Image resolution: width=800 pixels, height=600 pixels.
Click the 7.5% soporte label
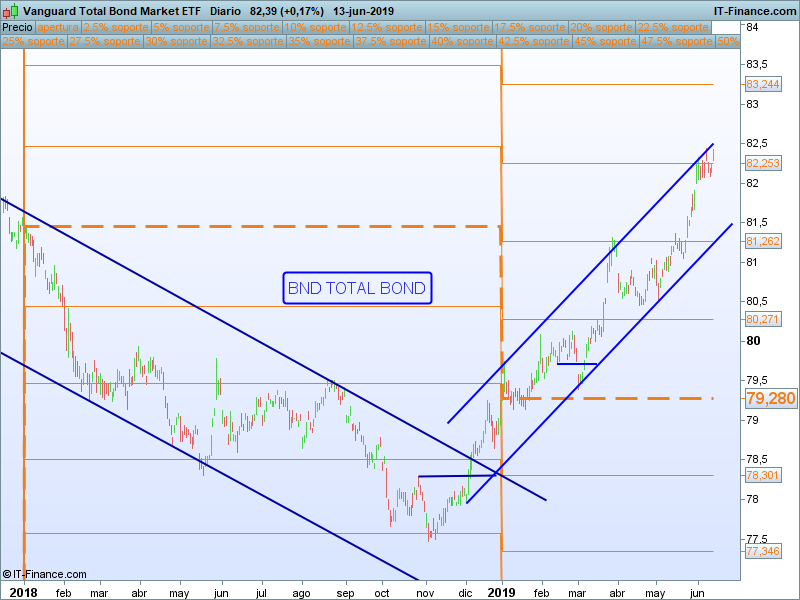point(247,28)
